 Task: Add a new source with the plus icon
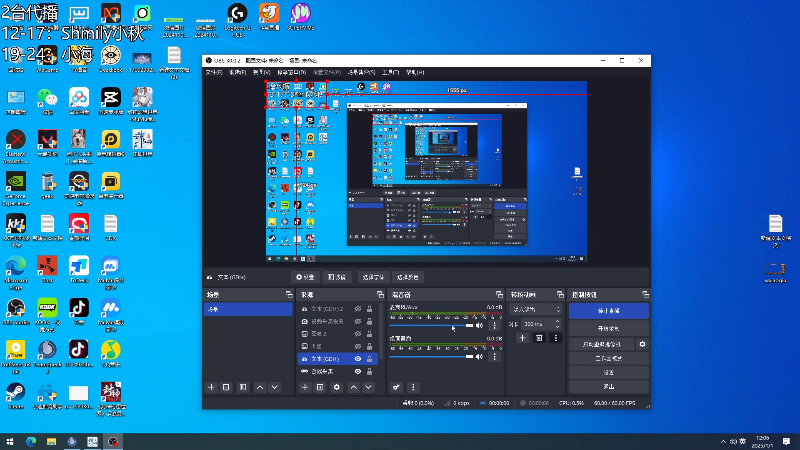tap(305, 387)
